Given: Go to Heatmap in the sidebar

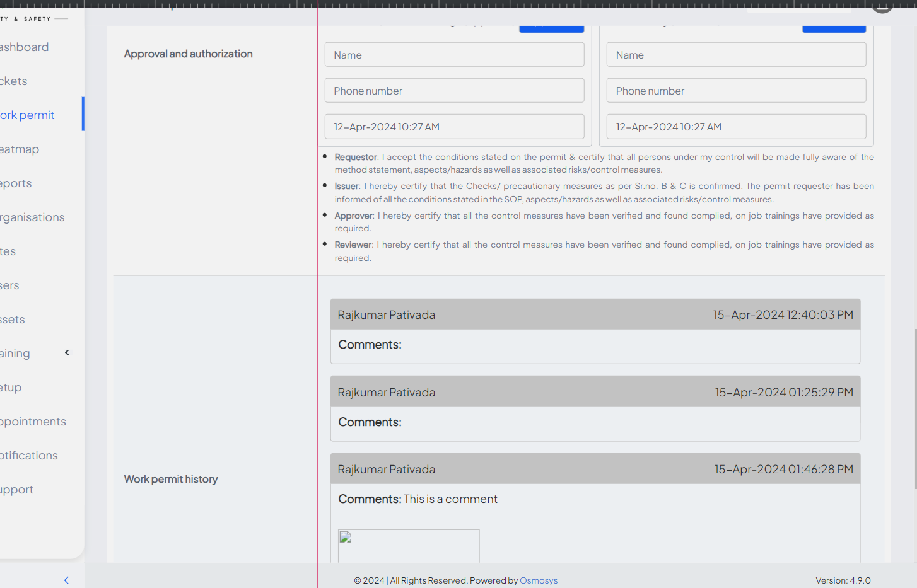Looking at the screenshot, I should (20, 149).
